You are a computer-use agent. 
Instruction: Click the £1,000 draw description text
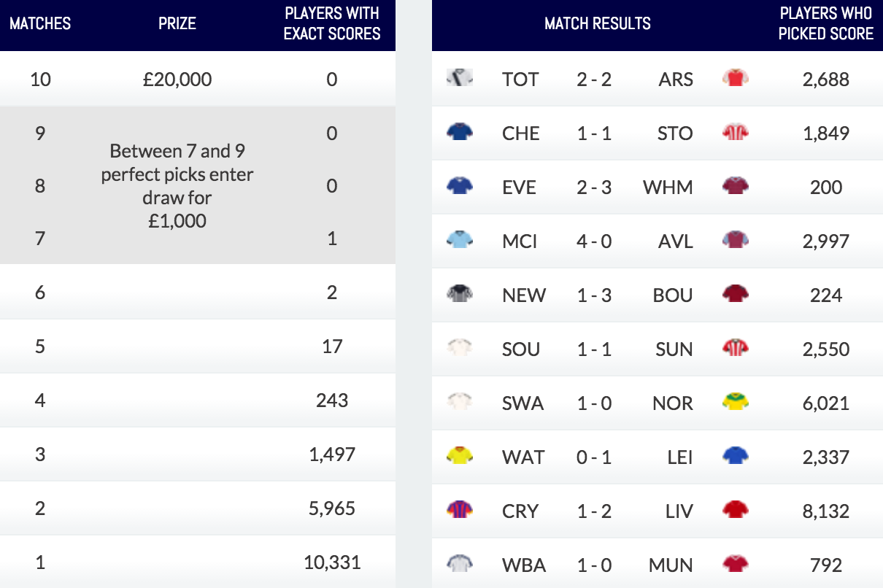[177, 185]
